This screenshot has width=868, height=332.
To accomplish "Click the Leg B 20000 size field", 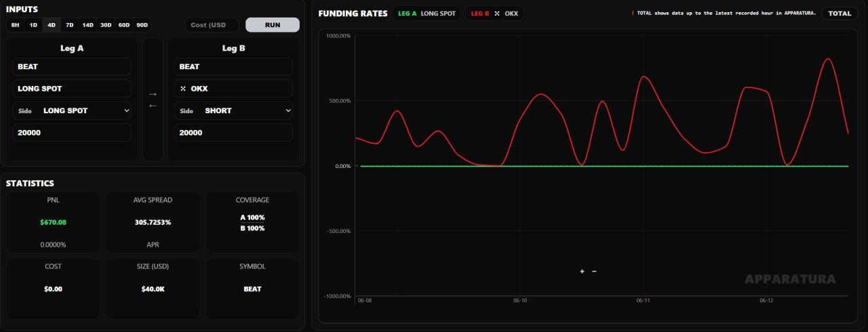I will pyautogui.click(x=233, y=133).
